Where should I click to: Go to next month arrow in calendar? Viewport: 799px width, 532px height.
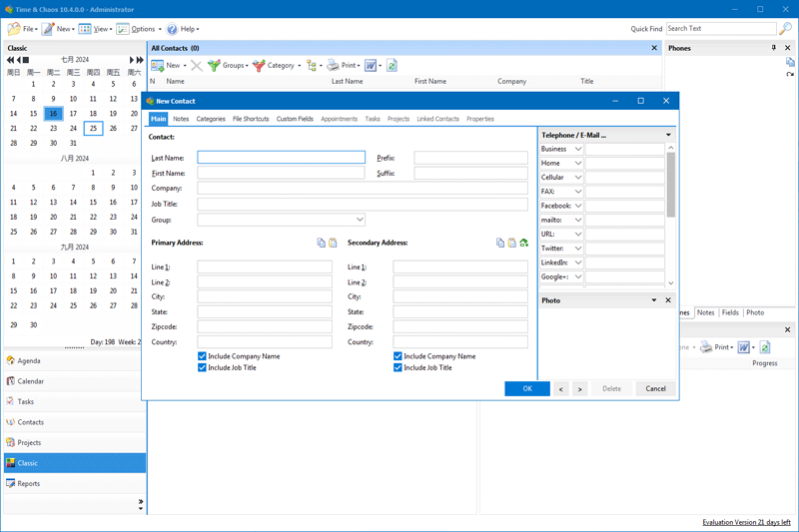[x=132, y=60]
